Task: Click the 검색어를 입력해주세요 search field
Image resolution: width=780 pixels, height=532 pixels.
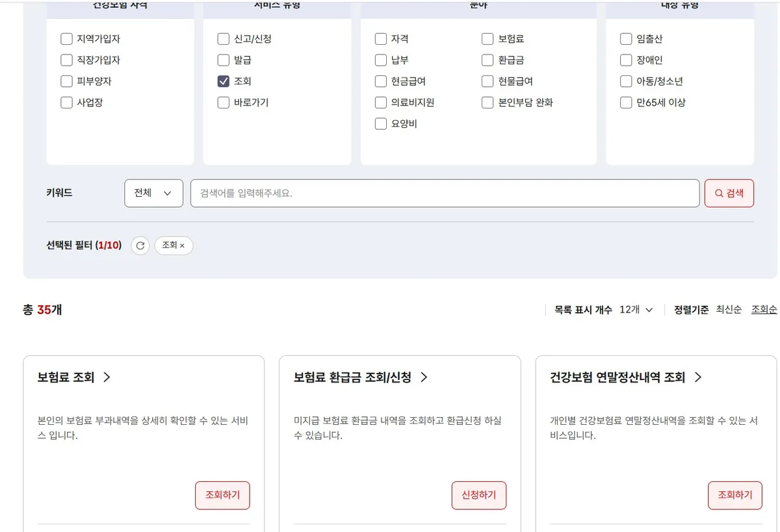Action: 445,194
